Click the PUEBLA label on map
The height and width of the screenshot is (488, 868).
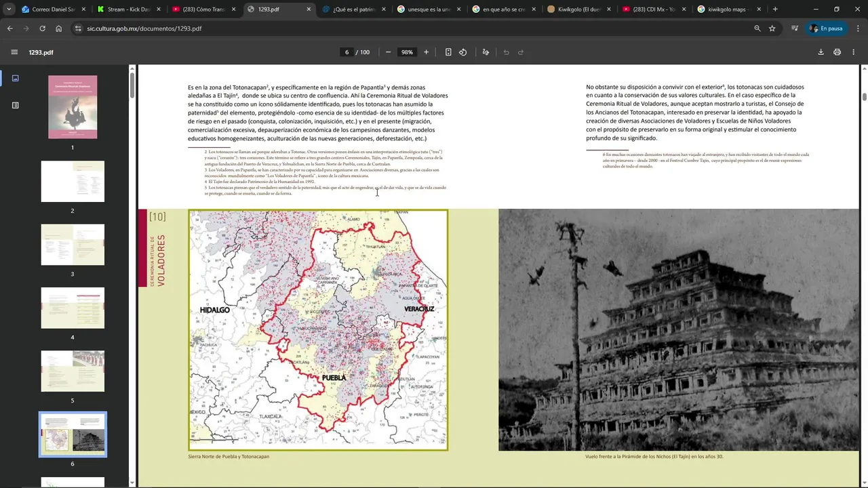click(x=333, y=378)
